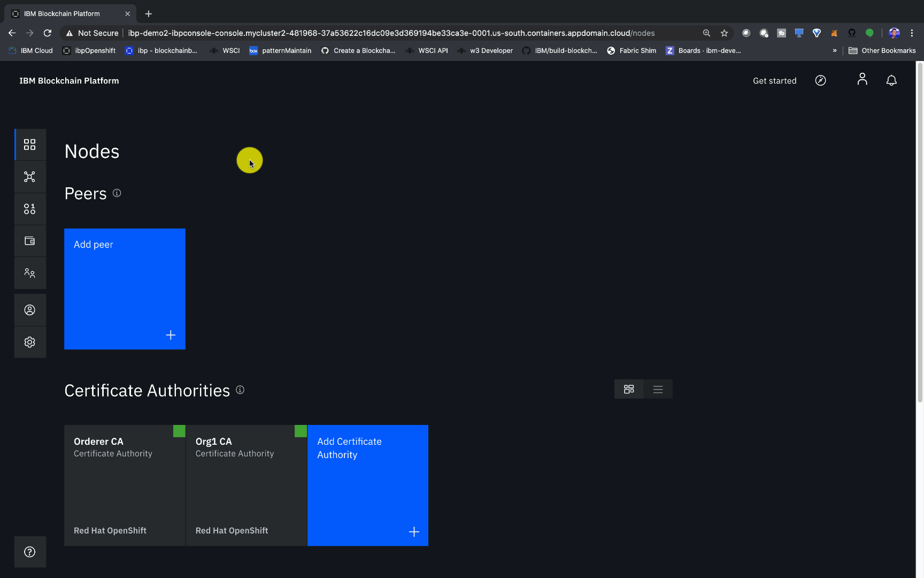The width and height of the screenshot is (924, 578).
Task: Open the Settings gear icon in sidebar
Action: (x=30, y=342)
